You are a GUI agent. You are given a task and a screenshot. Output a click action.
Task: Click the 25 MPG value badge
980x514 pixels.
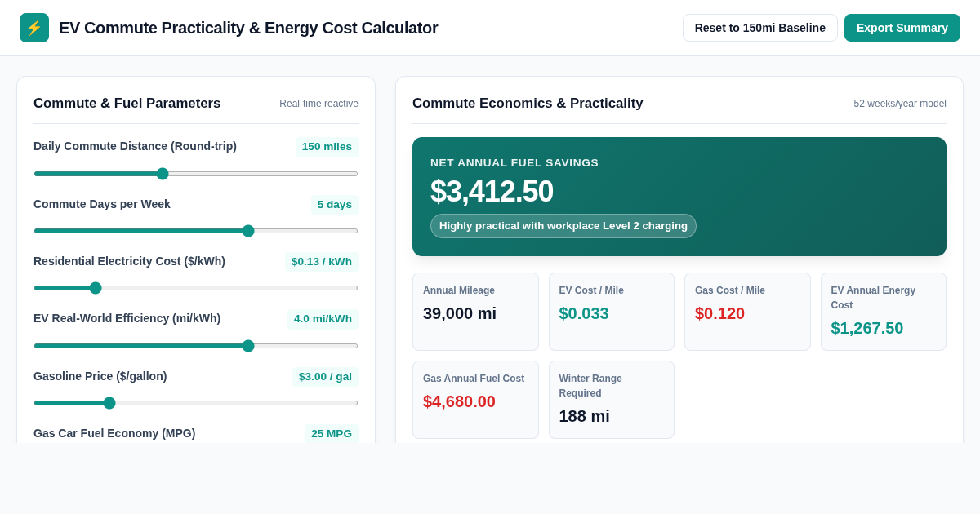[332, 433]
